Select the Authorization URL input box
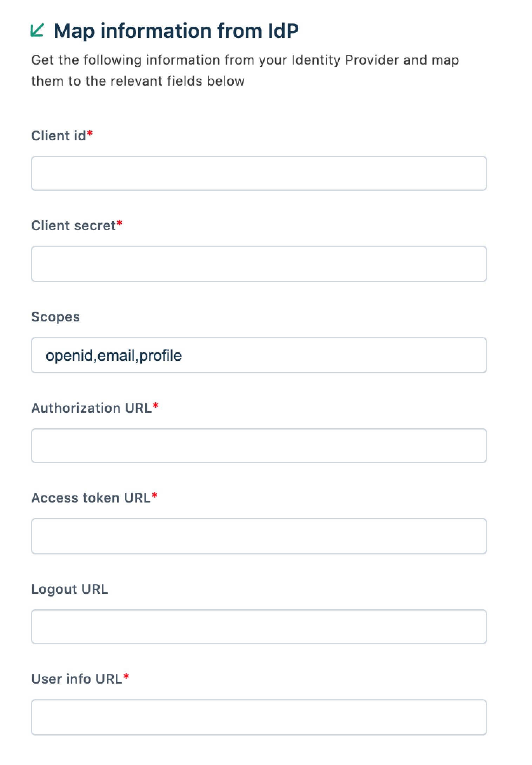The height and width of the screenshot is (765, 532). pyautogui.click(x=259, y=446)
